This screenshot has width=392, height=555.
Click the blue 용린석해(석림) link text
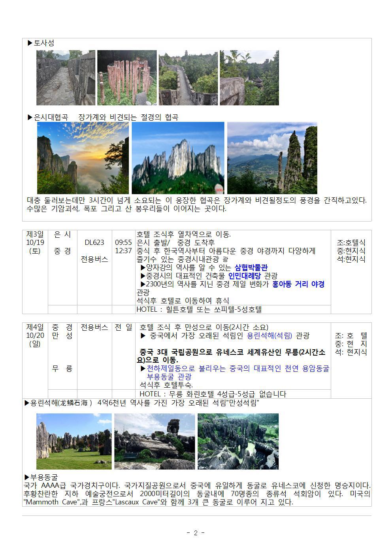click(269, 335)
